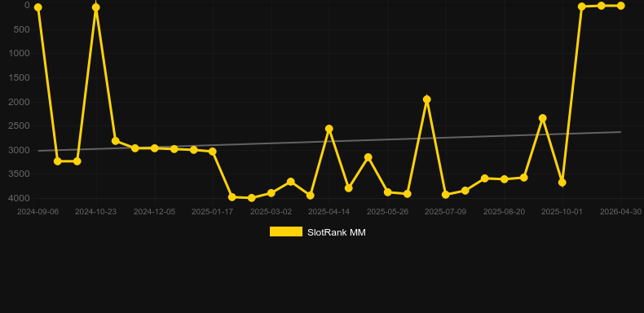Click the 2025-04-14 x-axis date label
This screenshot has width=644, height=313.
click(x=329, y=212)
